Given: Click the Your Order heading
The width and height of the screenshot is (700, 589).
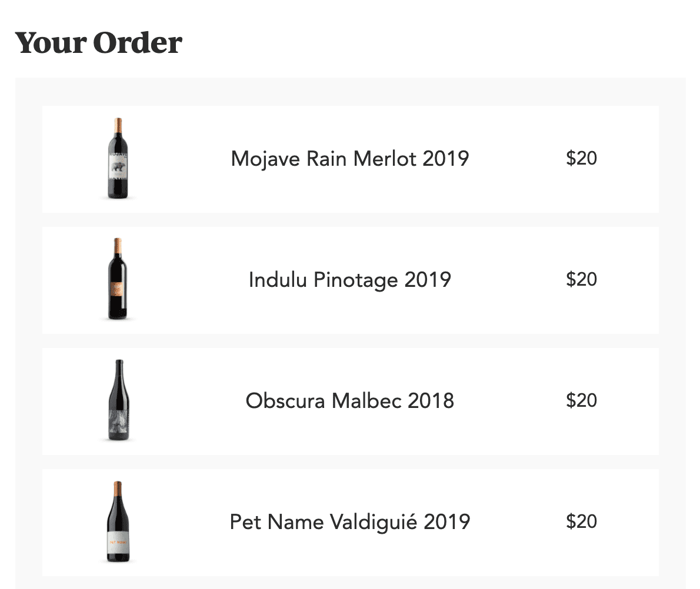Looking at the screenshot, I should coord(99,43).
